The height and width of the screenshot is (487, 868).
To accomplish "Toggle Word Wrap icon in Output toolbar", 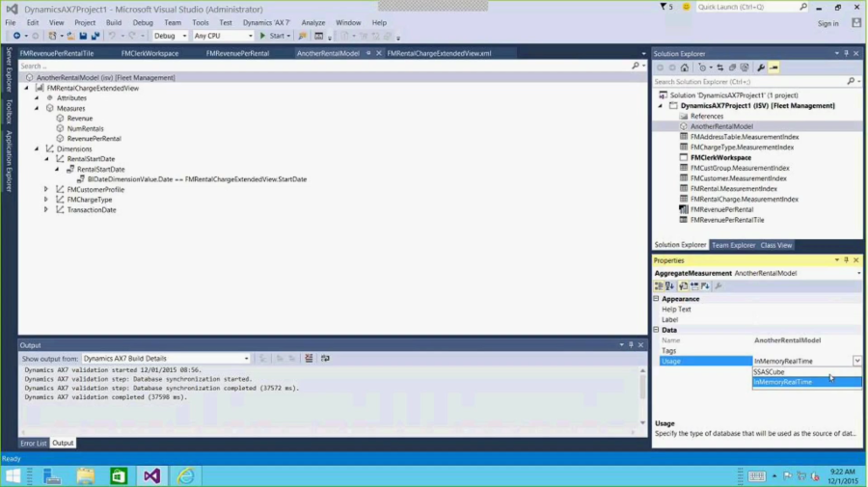I will (325, 358).
